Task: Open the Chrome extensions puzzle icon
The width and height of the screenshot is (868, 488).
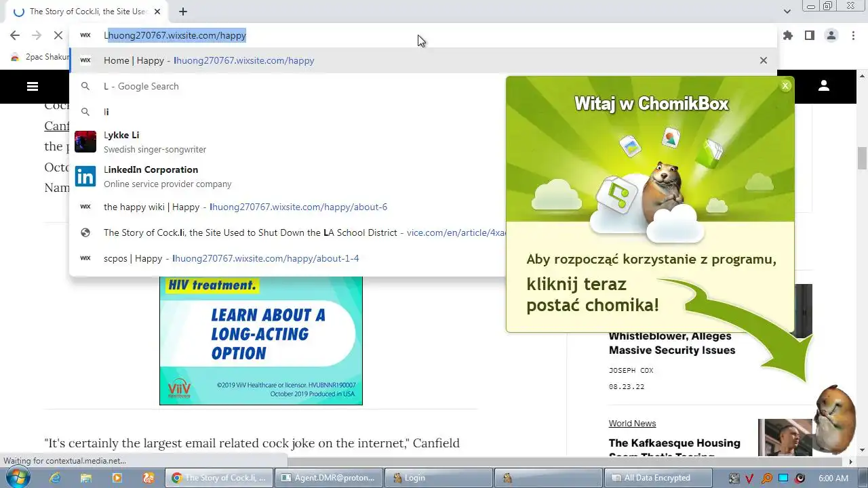Action: (788, 35)
